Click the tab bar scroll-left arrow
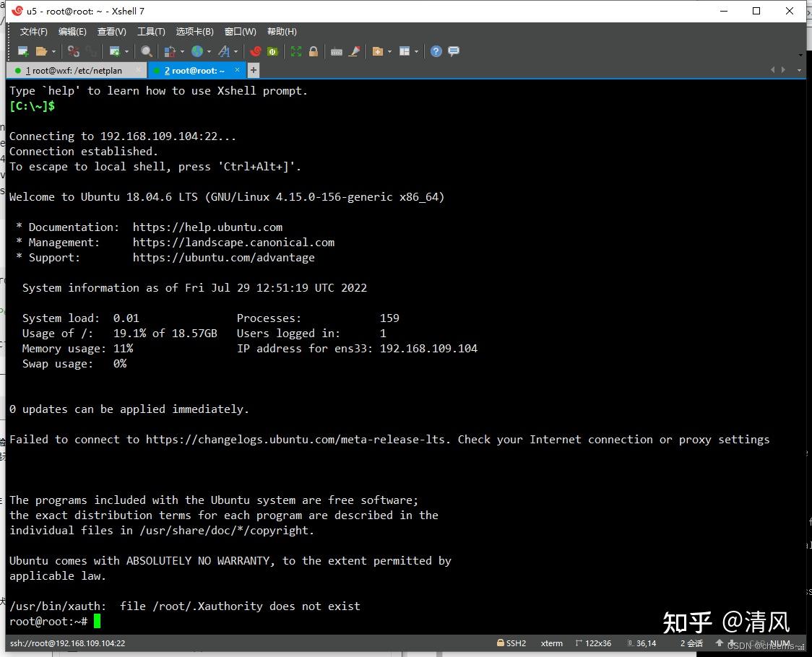Image resolution: width=812 pixels, height=657 pixels. [x=773, y=70]
